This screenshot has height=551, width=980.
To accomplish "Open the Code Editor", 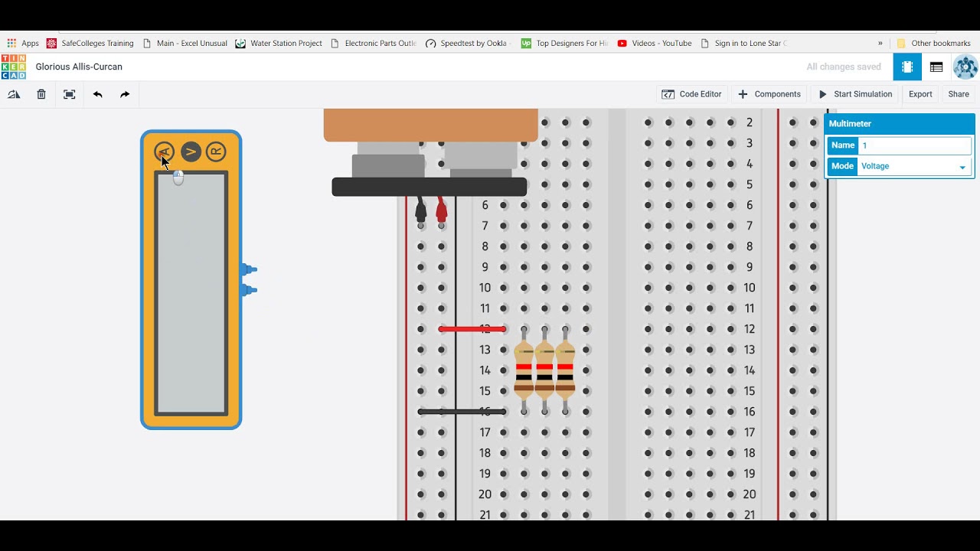I will click(x=692, y=94).
